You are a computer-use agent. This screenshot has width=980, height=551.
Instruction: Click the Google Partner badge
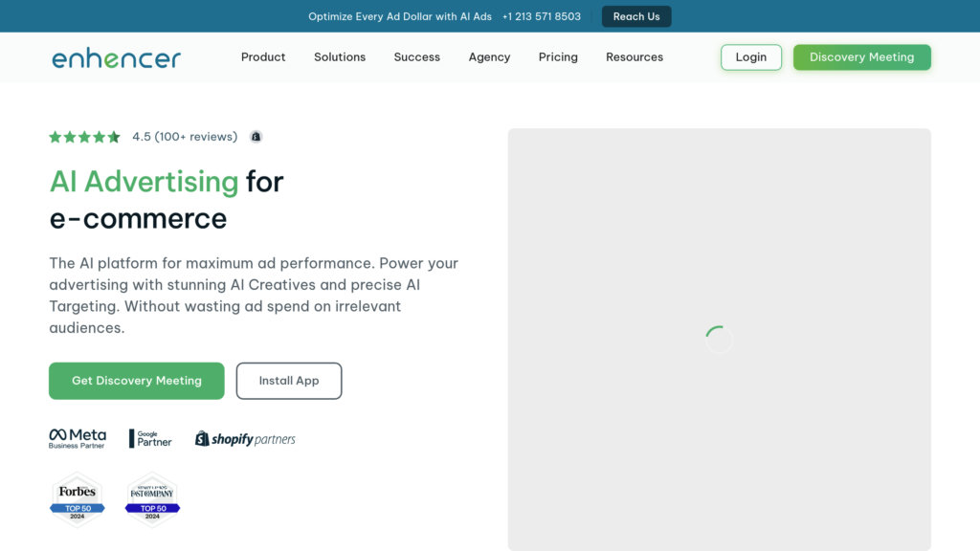[150, 439]
